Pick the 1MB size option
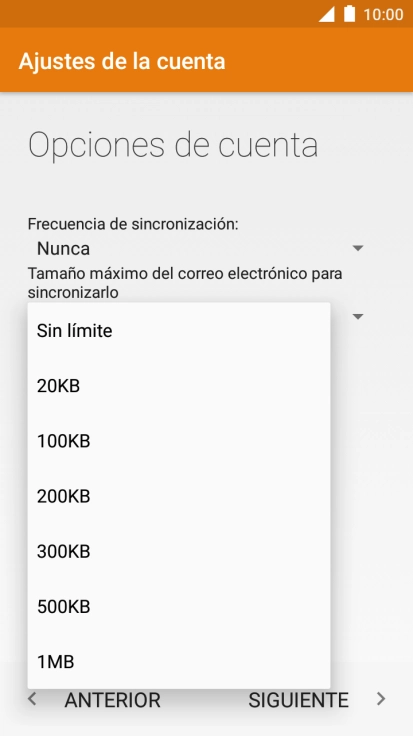This screenshot has height=736, width=413. (179, 662)
